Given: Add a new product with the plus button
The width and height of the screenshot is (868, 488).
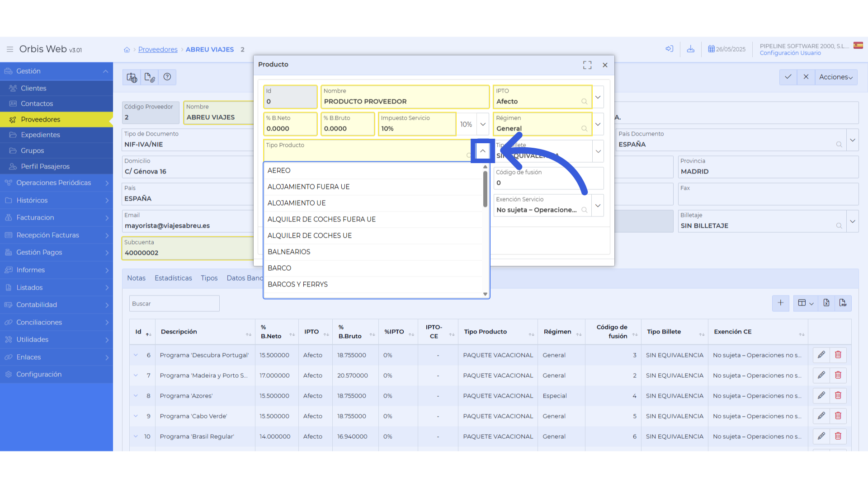Looking at the screenshot, I should pos(781,303).
